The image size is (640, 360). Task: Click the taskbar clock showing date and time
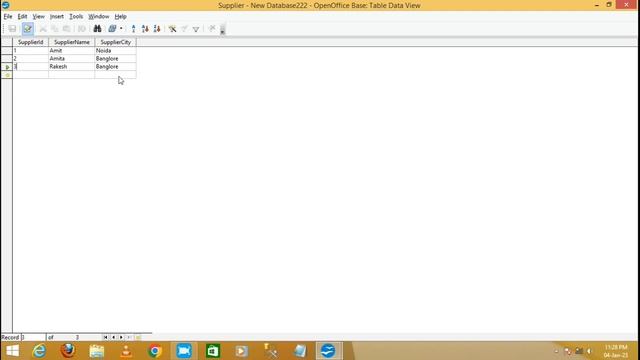616,351
